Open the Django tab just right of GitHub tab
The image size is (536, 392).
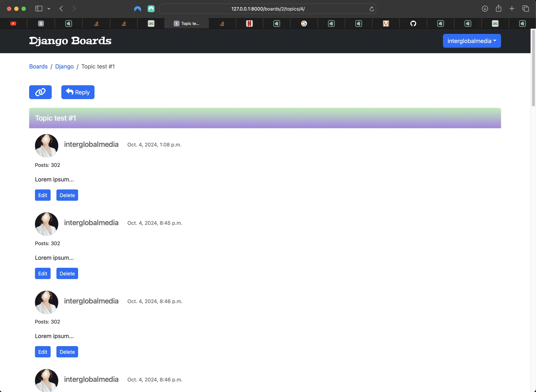click(x=440, y=23)
